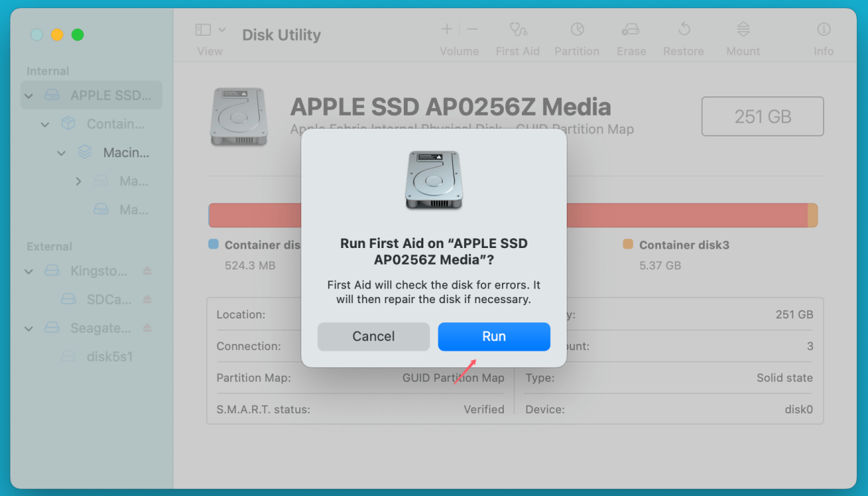Collapse the Kingsto... external disk row
The height and width of the screenshot is (496, 868).
(x=29, y=271)
